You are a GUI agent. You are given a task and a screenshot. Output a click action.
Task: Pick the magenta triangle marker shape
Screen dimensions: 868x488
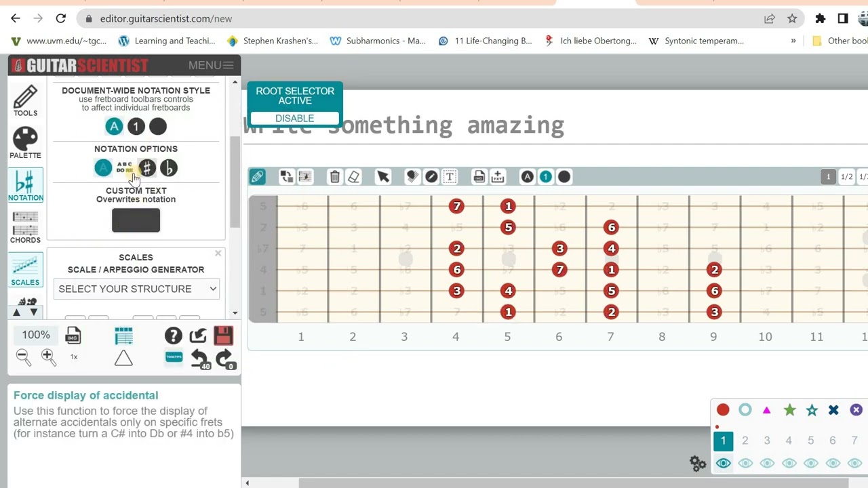pos(767,410)
